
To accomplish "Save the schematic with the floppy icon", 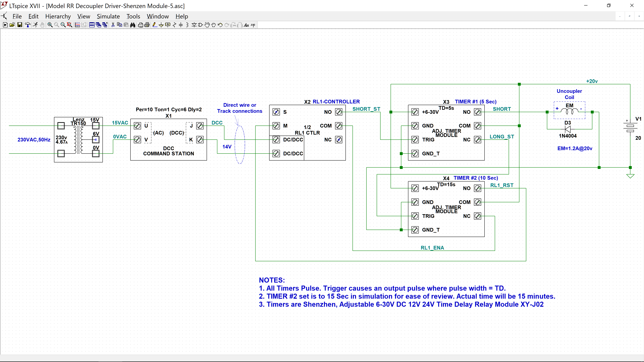I will (20, 25).
